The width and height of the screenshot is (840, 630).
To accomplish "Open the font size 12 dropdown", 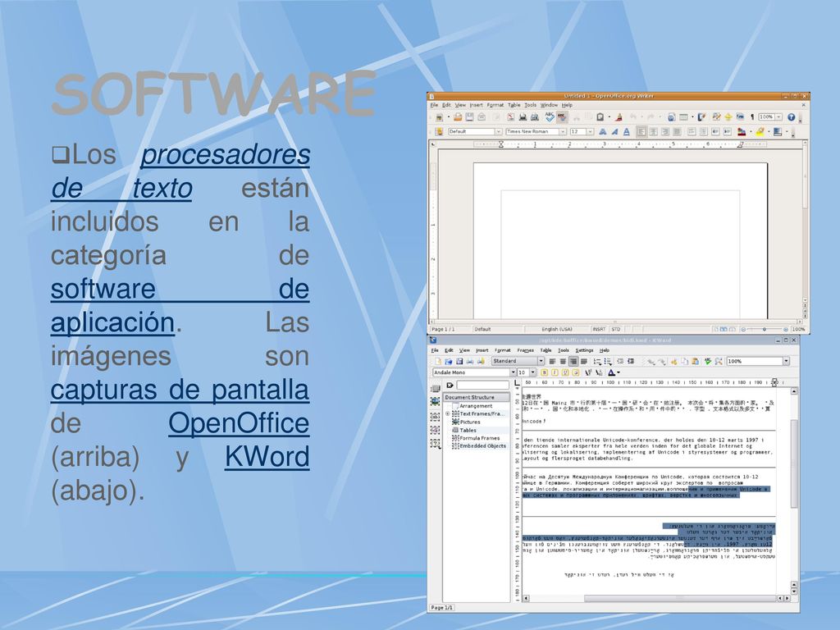I will click(590, 132).
